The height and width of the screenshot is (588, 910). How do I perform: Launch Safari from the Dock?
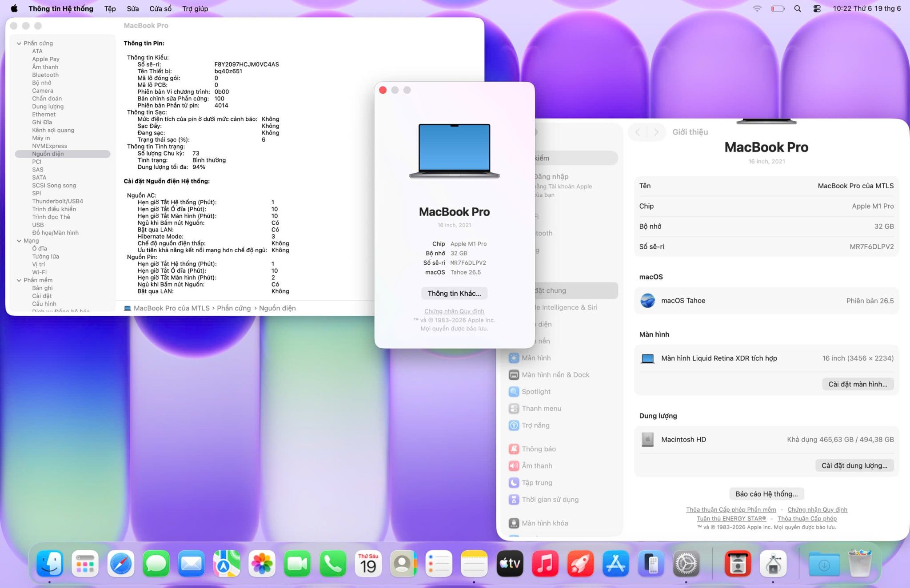pos(120,564)
